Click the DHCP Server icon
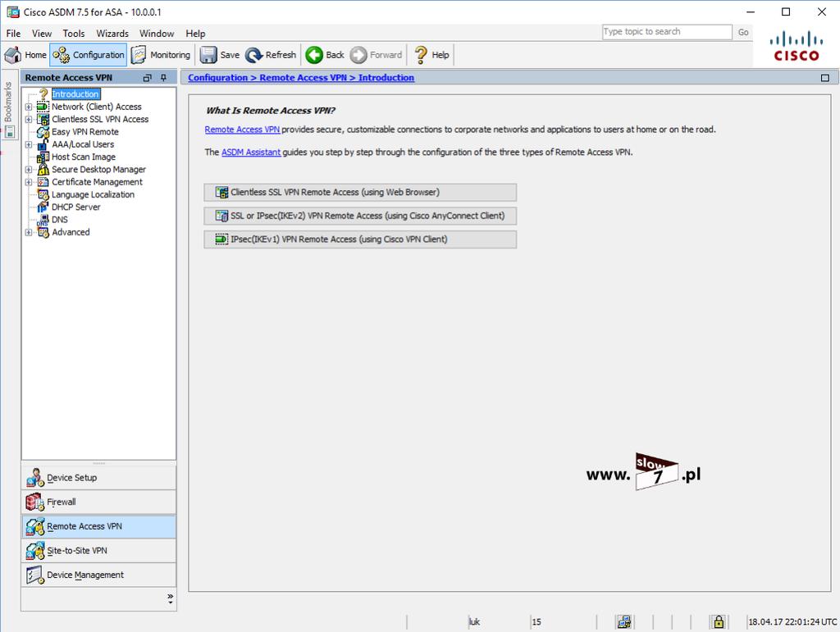 (x=43, y=207)
